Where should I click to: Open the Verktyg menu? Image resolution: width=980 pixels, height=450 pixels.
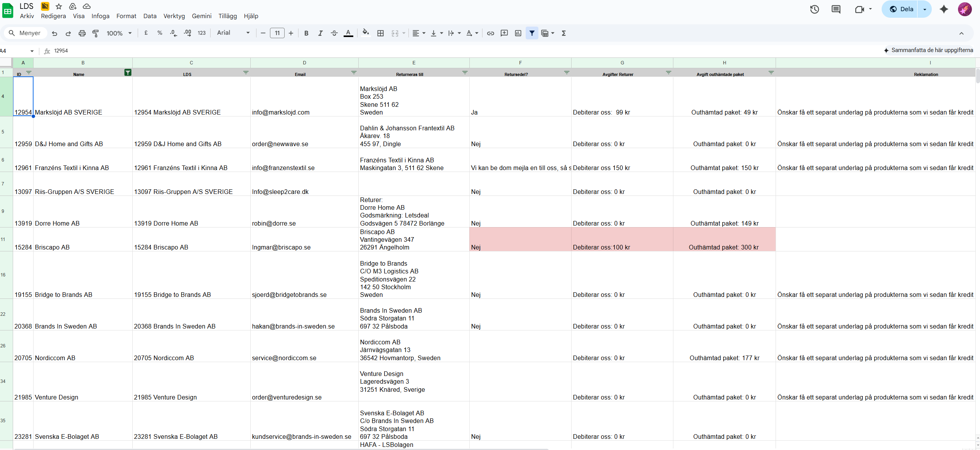(x=174, y=16)
